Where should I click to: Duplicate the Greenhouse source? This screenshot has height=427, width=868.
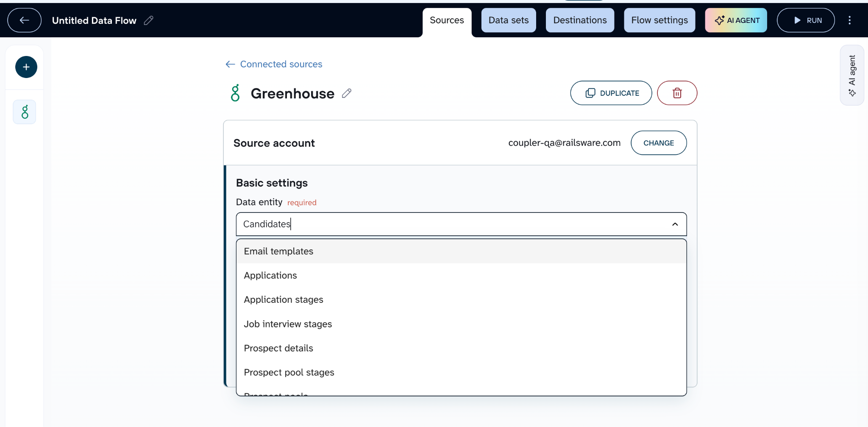coord(611,93)
